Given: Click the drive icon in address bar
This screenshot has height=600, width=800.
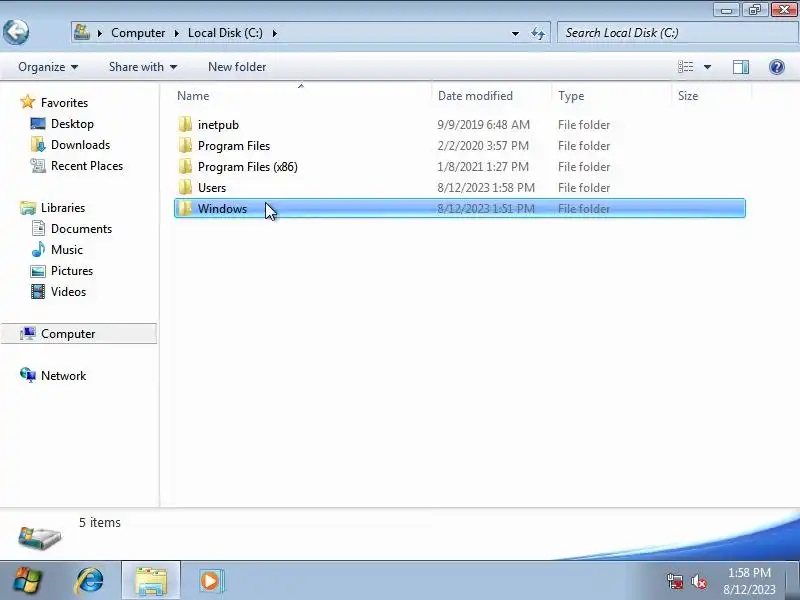Looking at the screenshot, I should coord(82,33).
